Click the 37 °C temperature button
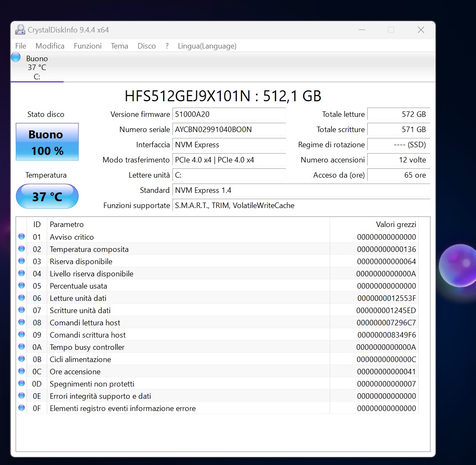The width and height of the screenshot is (476, 465). point(47,197)
